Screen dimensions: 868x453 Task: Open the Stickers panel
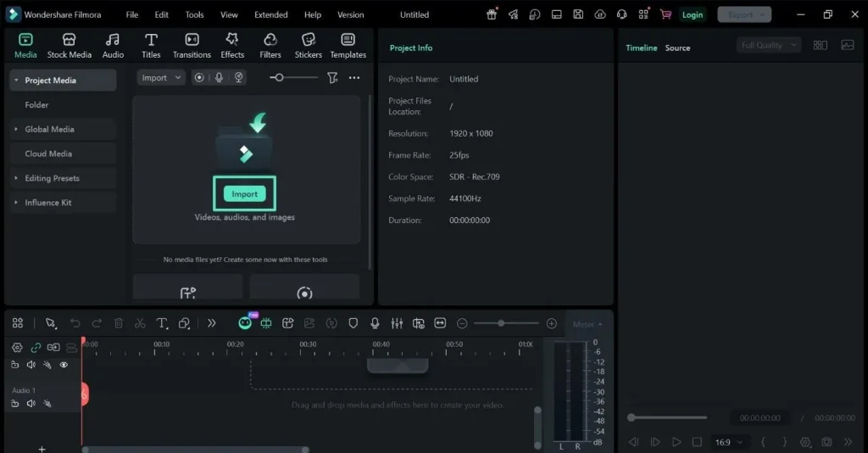(309, 46)
